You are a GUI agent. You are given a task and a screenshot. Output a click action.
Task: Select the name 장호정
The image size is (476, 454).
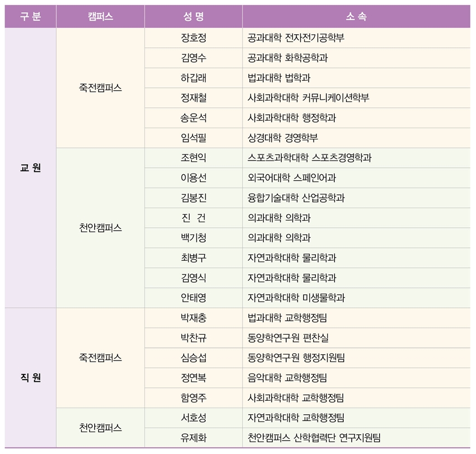tap(194, 38)
